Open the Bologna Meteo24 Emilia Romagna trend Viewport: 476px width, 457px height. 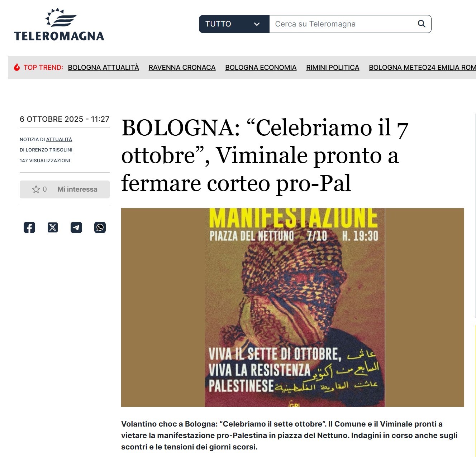(422, 67)
